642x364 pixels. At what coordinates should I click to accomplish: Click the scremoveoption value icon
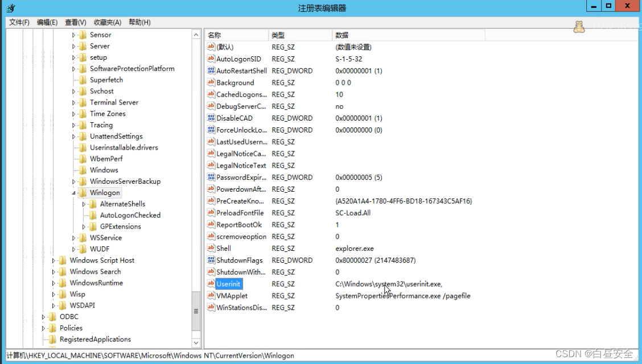point(211,236)
